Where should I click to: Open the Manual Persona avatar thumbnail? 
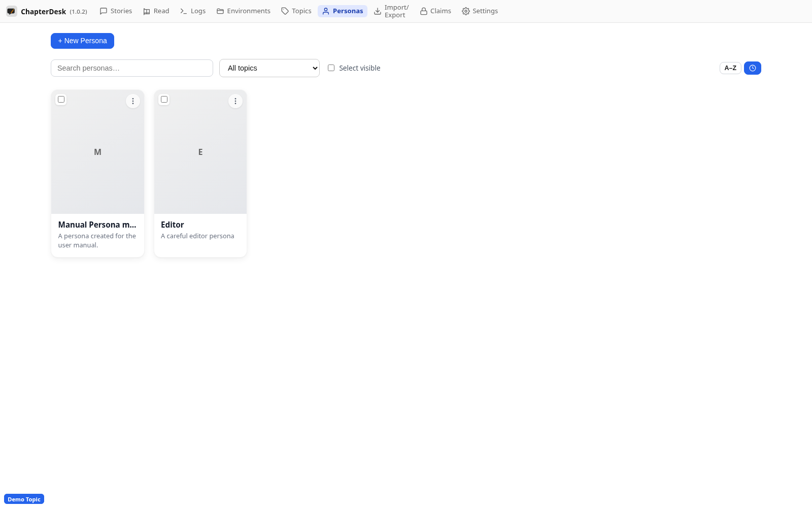pyautogui.click(x=97, y=152)
